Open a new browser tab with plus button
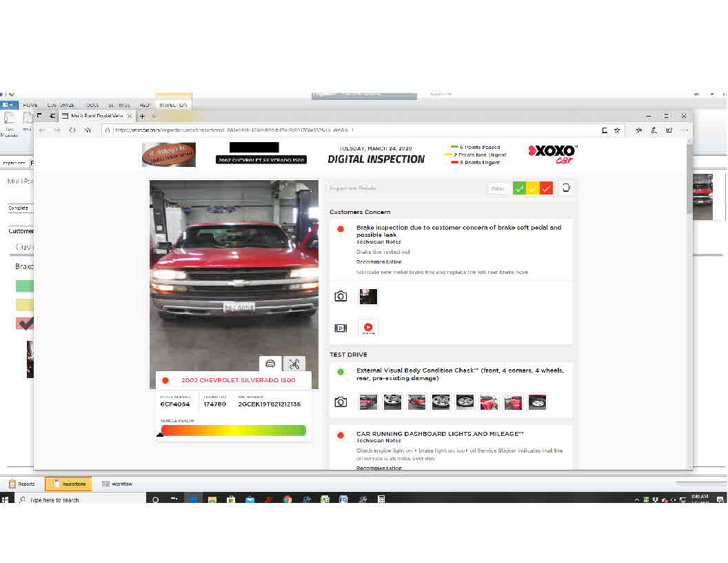Screen dimensions: 728x563 coord(143,116)
